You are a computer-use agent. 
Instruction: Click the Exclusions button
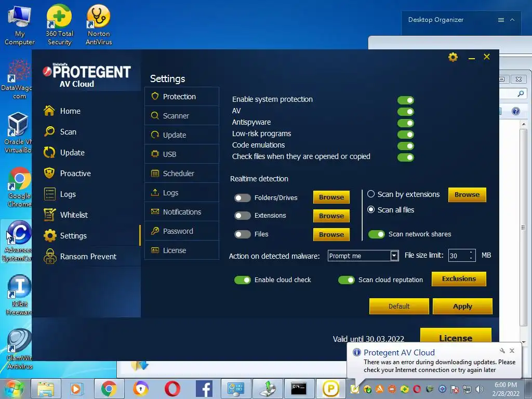[x=459, y=279]
